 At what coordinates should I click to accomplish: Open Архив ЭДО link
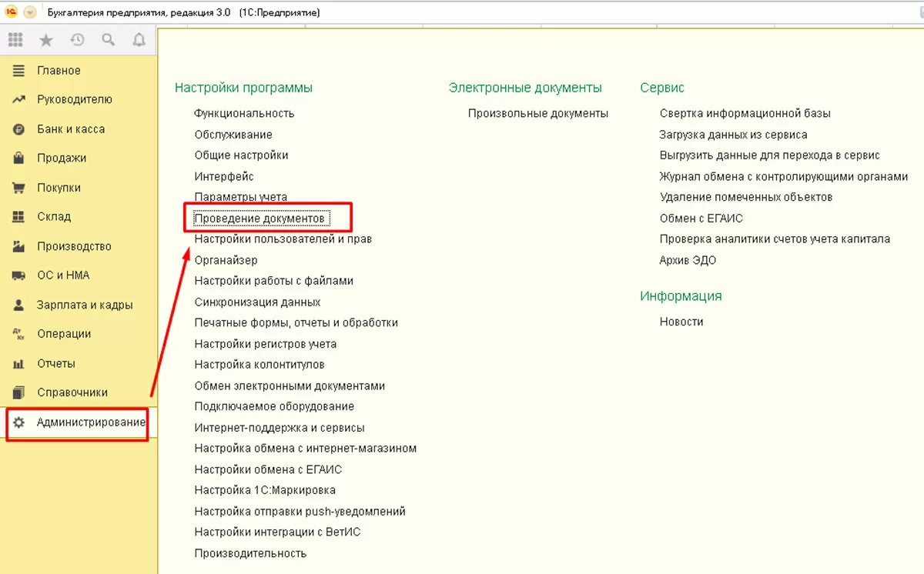[x=688, y=260]
